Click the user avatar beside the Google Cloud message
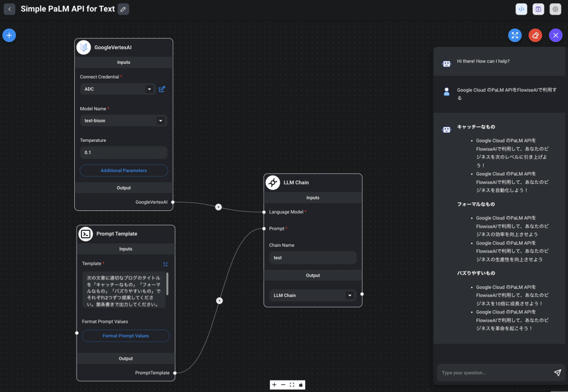 (446, 92)
